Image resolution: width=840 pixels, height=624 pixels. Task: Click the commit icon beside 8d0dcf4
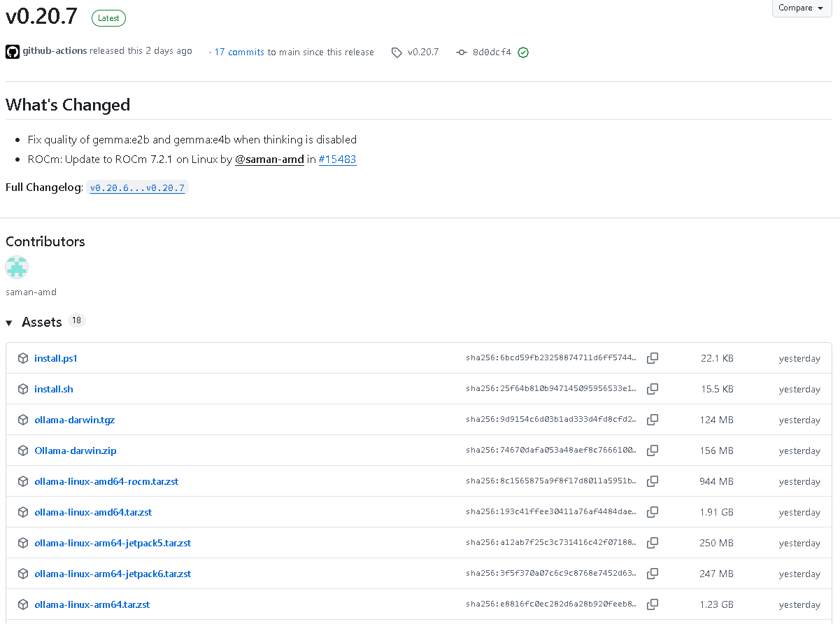461,52
